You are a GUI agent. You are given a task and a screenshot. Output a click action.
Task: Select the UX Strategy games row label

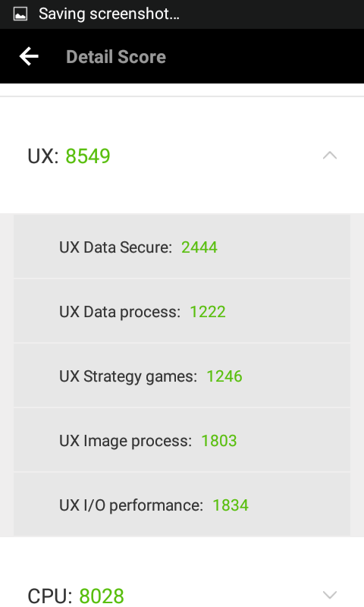tap(128, 376)
